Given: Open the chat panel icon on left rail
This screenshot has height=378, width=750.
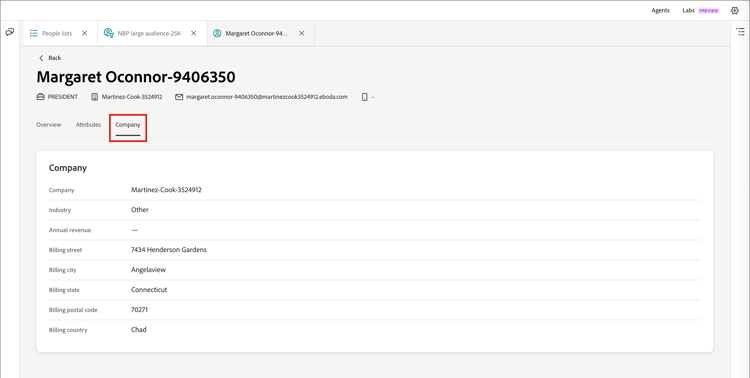Looking at the screenshot, I should click(10, 32).
